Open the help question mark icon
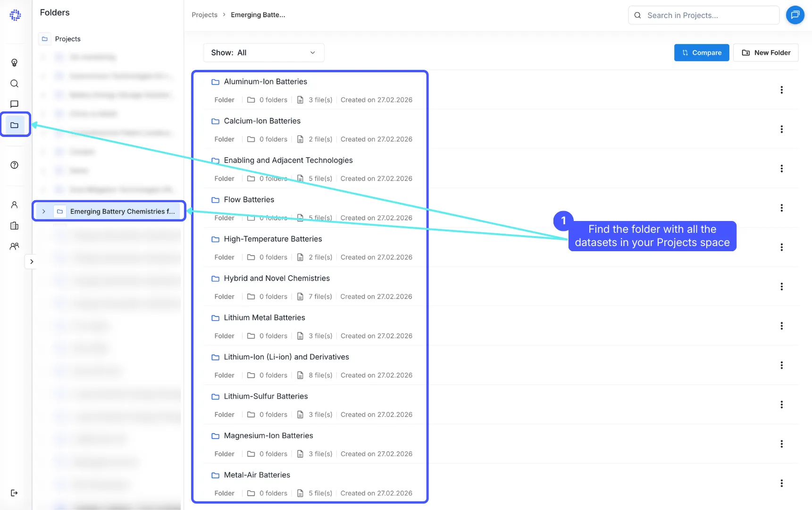 (14, 165)
